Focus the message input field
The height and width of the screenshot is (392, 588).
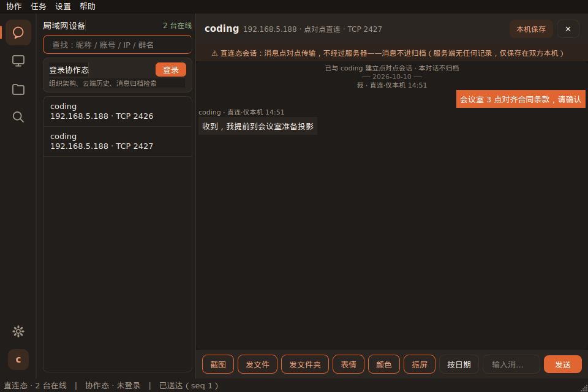(x=511, y=364)
